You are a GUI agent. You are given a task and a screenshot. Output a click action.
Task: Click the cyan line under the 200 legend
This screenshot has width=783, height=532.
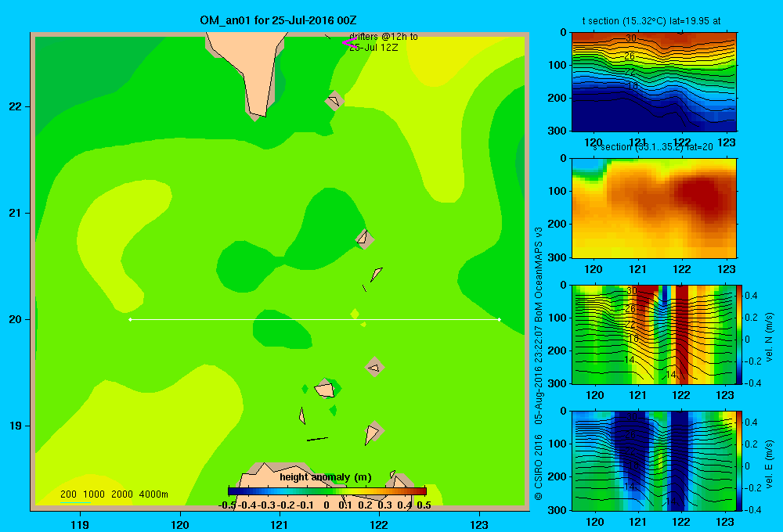pos(75,502)
